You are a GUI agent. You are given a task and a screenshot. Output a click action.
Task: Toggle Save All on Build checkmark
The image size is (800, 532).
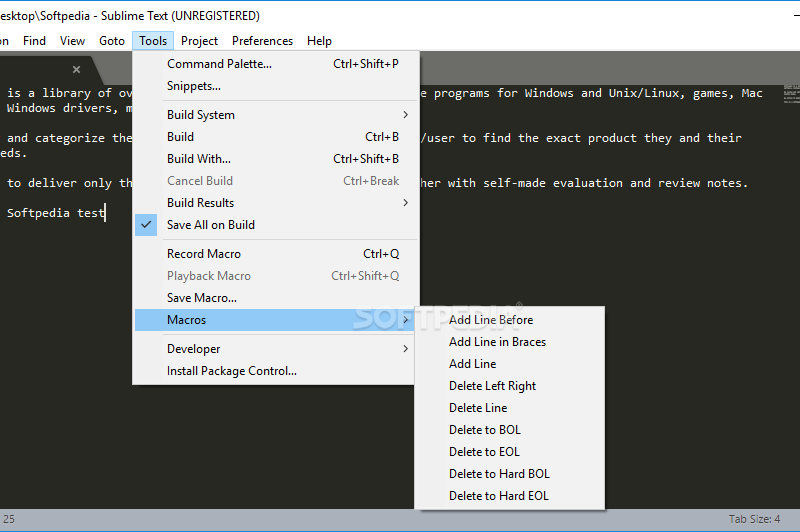pyautogui.click(x=146, y=225)
